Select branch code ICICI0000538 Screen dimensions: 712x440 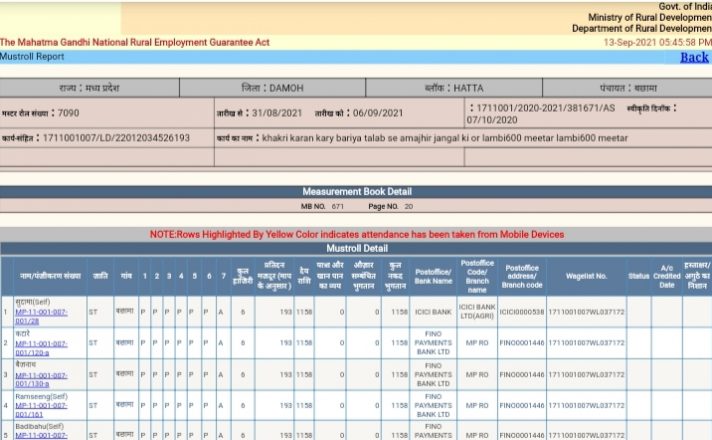(522, 312)
